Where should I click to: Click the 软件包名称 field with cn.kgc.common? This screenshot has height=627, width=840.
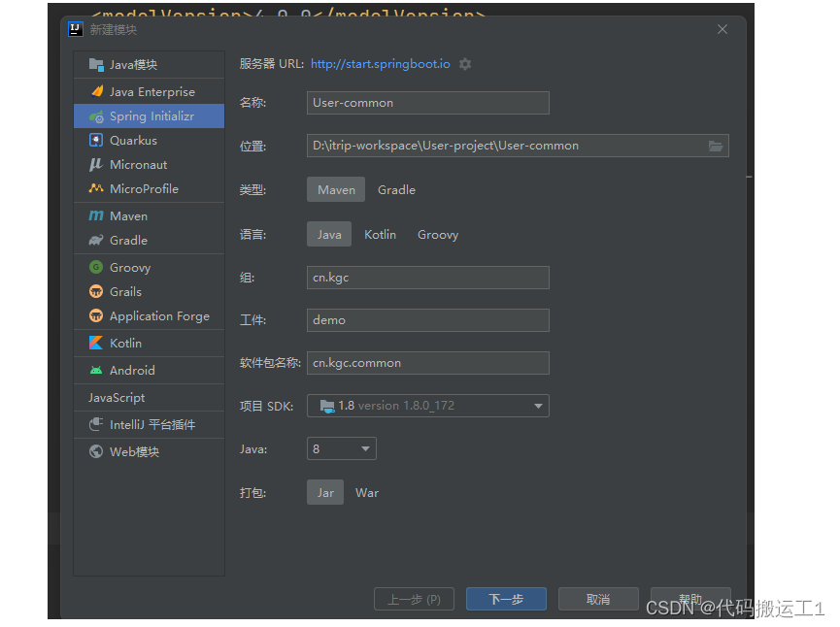tap(427, 363)
